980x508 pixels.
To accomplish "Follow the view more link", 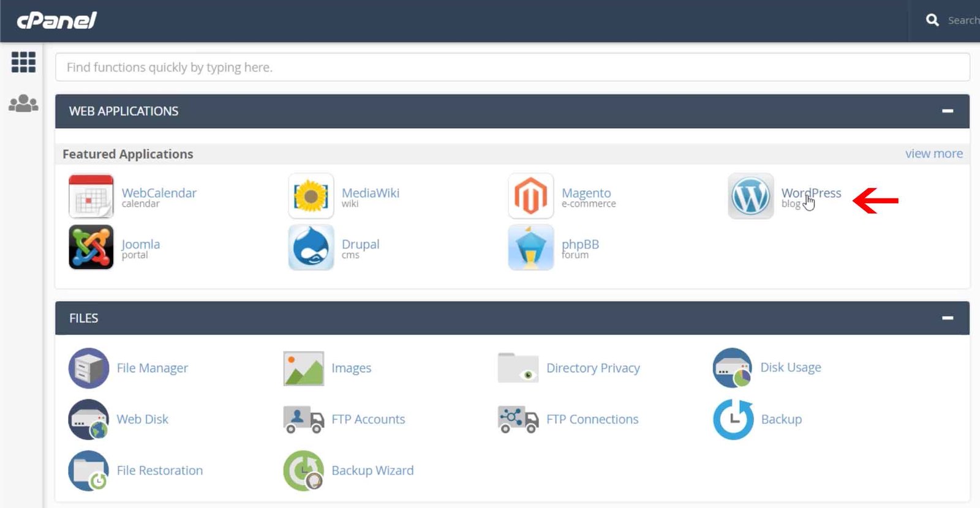I will (934, 154).
